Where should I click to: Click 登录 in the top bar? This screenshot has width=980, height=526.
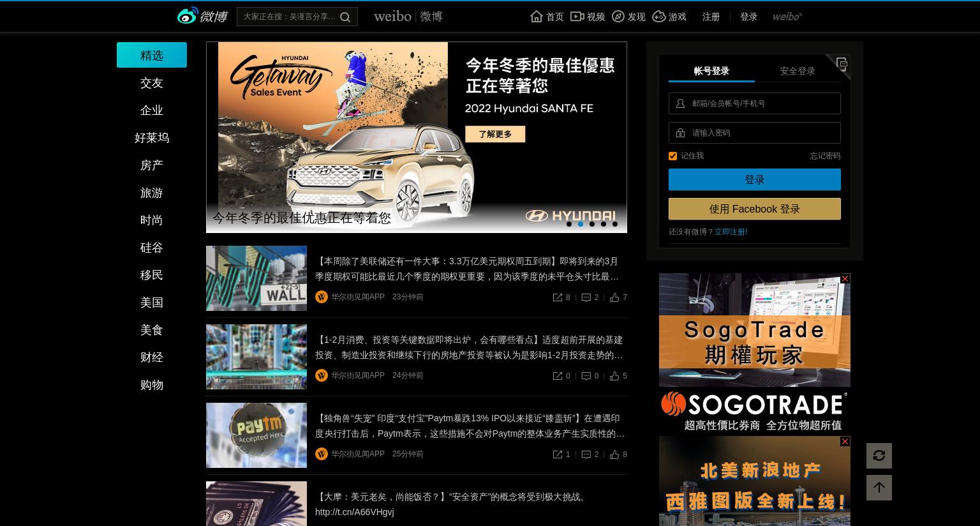748,17
